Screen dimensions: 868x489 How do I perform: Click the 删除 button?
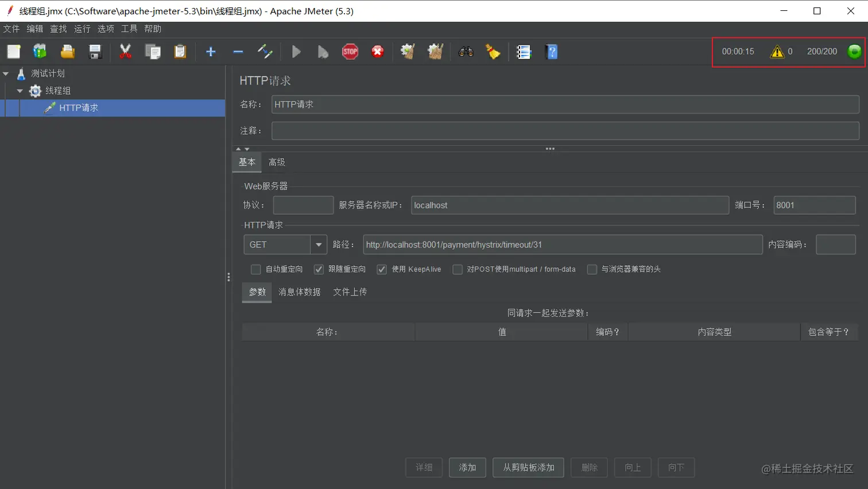[590, 468]
